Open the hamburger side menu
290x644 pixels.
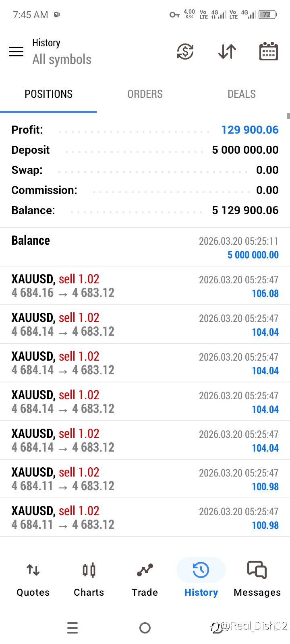[x=16, y=52]
